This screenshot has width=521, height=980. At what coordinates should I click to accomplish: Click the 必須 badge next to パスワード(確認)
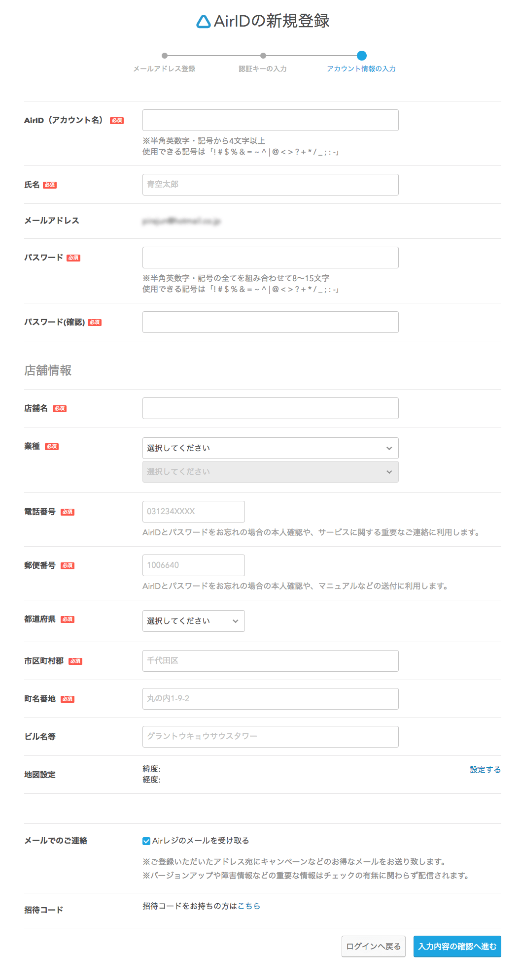[95, 323]
